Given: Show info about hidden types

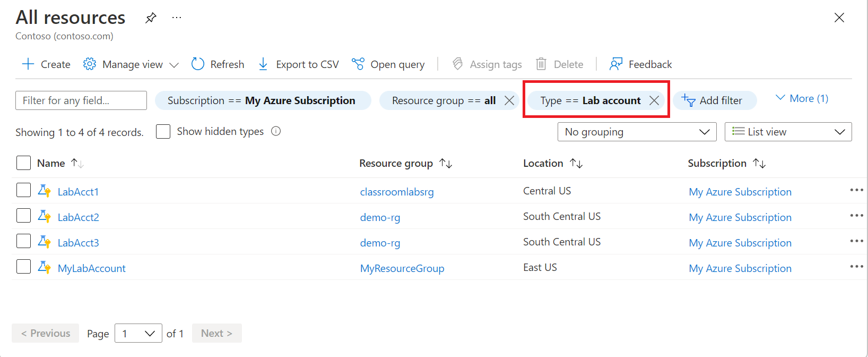Looking at the screenshot, I should [x=276, y=131].
